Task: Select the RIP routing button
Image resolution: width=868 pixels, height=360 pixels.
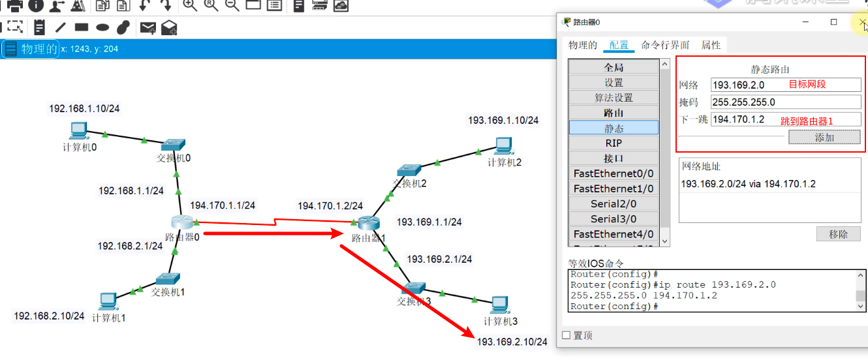Action: (x=613, y=143)
